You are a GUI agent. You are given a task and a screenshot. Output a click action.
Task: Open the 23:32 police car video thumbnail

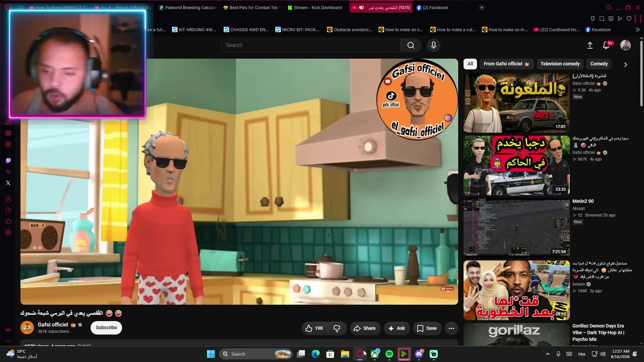coord(516,165)
